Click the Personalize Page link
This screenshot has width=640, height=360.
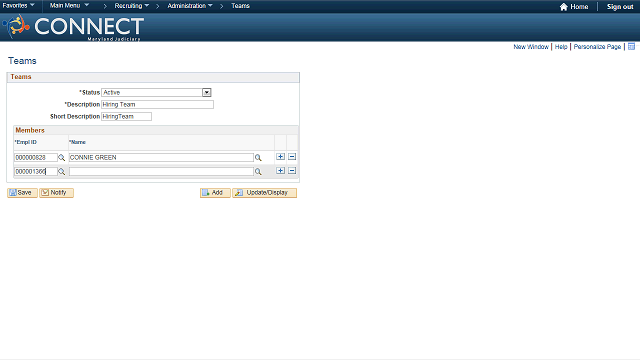click(x=597, y=47)
